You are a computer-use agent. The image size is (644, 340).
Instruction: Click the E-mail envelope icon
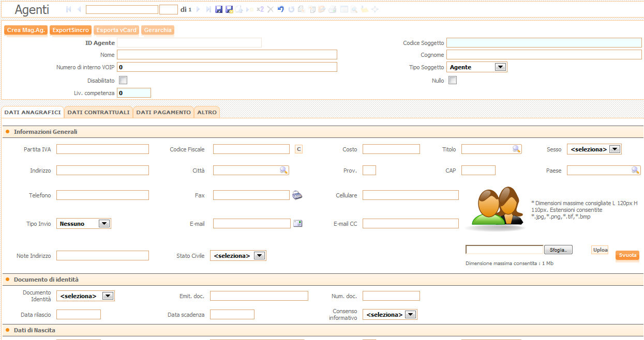pyautogui.click(x=297, y=223)
